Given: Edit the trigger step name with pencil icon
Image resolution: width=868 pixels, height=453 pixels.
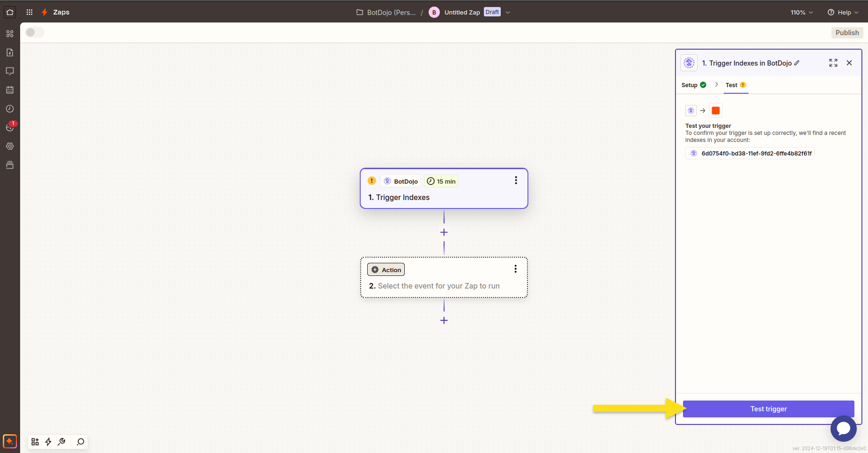Looking at the screenshot, I should (797, 63).
